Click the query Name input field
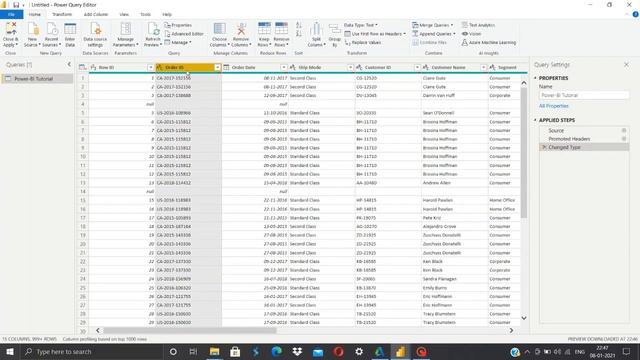The width and height of the screenshot is (640, 360). 584,95
